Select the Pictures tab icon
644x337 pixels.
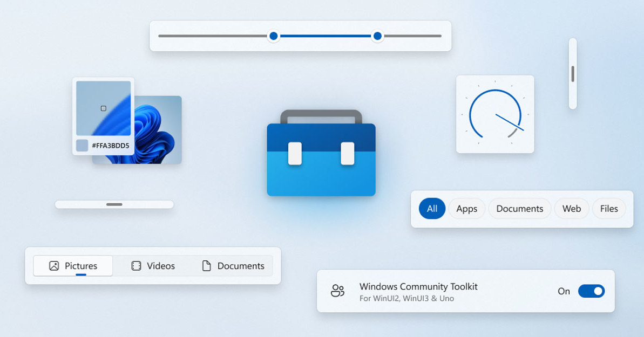pyautogui.click(x=54, y=265)
